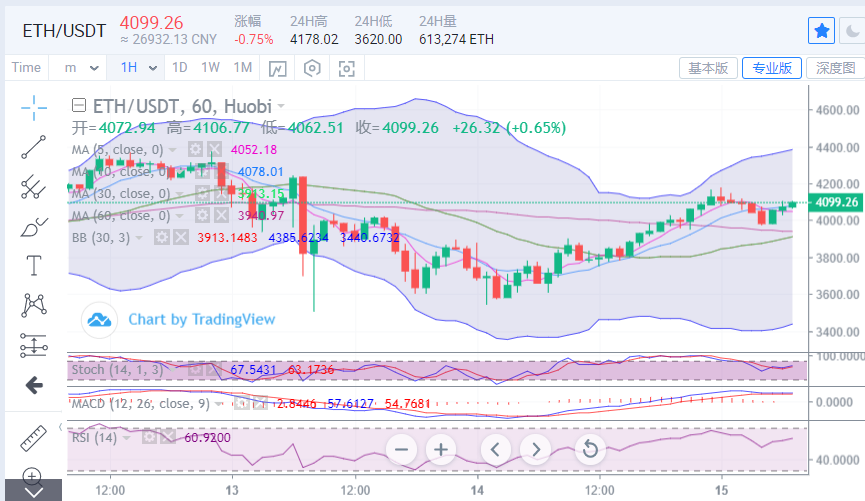
Task: Select the XABCD pattern tool
Action: tap(34, 305)
